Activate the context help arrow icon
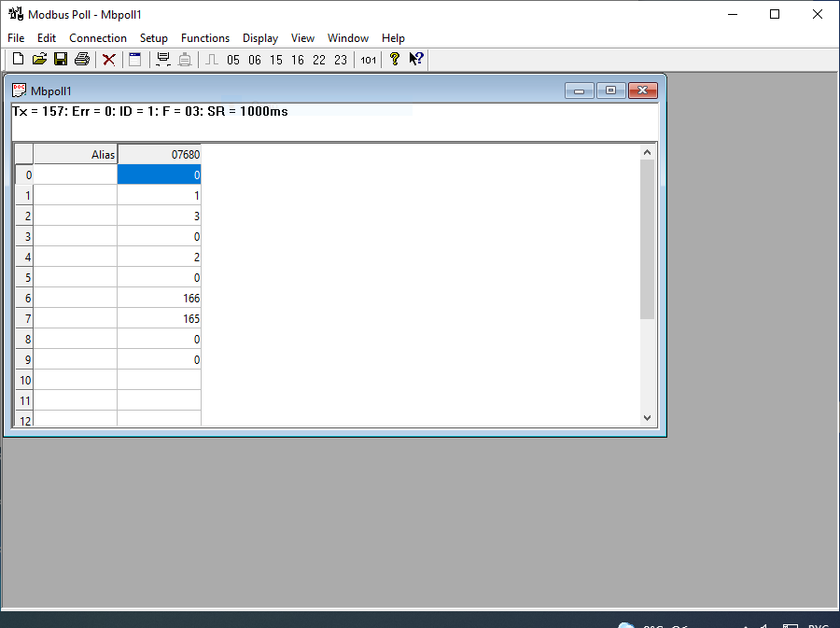840x628 pixels. pos(416,60)
